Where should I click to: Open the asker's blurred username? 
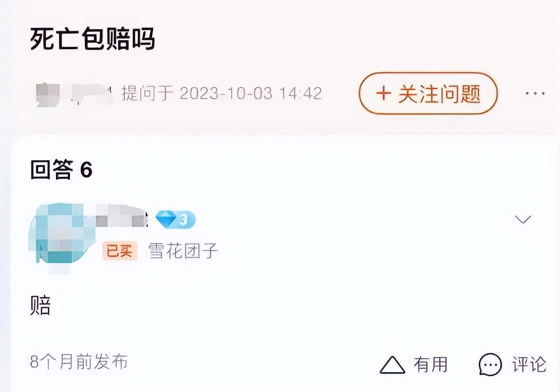92,94
